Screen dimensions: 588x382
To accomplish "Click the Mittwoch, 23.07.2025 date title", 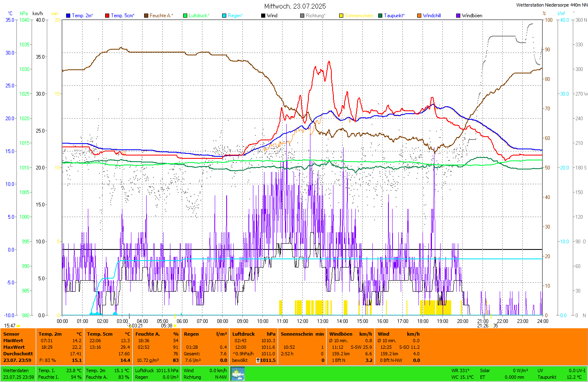I will point(295,6).
